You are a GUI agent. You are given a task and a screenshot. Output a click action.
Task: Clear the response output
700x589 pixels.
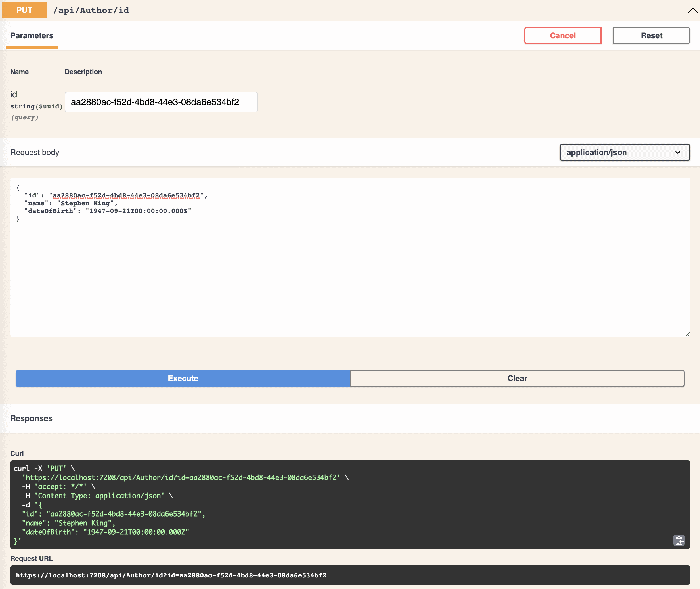517,378
